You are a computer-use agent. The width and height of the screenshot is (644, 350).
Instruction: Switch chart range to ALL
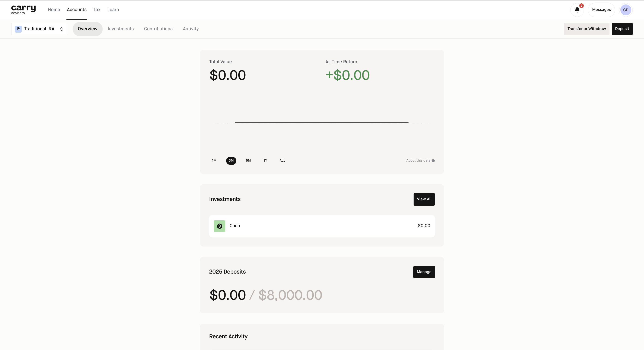pos(282,161)
